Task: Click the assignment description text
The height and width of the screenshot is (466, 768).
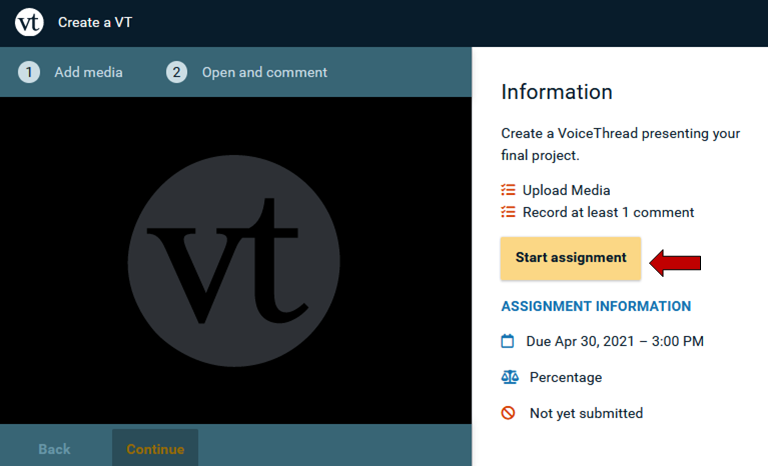Action: click(621, 144)
